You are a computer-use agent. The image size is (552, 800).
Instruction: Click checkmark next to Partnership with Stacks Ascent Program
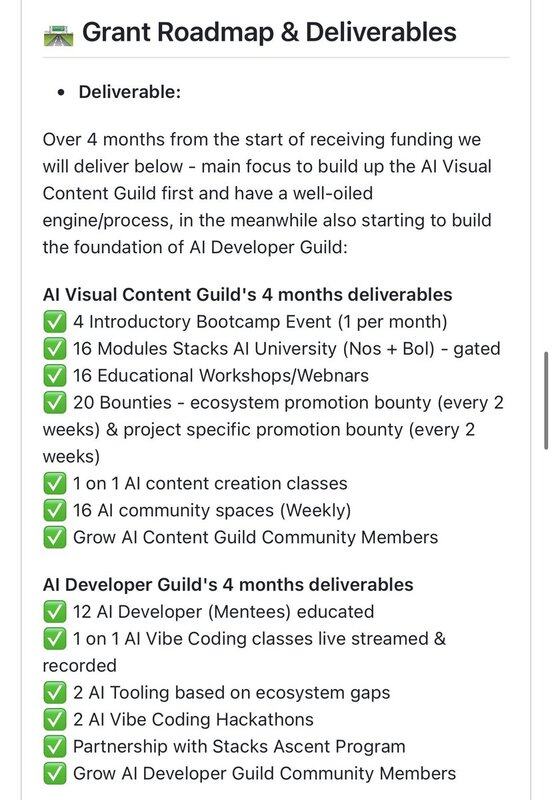[x=55, y=747]
